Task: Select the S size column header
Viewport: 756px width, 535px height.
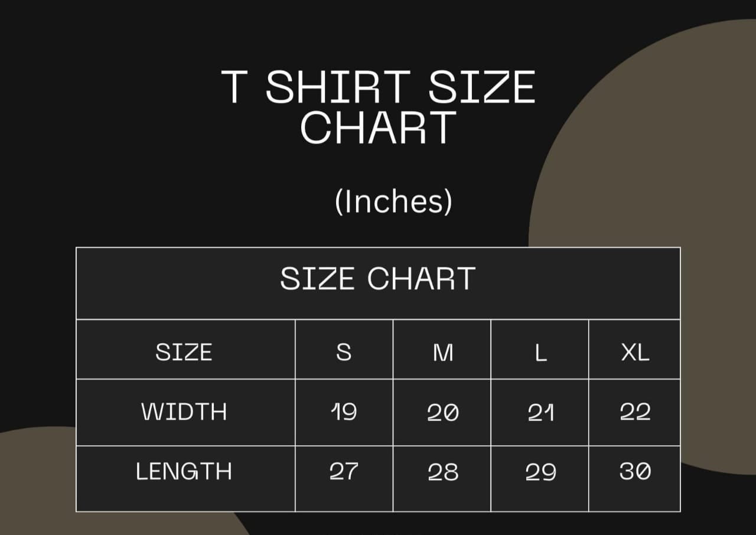Action: click(344, 352)
